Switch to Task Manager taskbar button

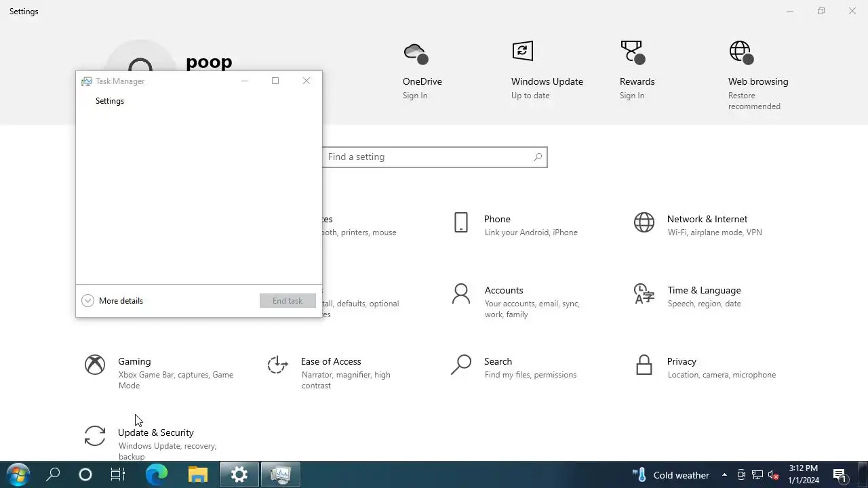coord(280,474)
